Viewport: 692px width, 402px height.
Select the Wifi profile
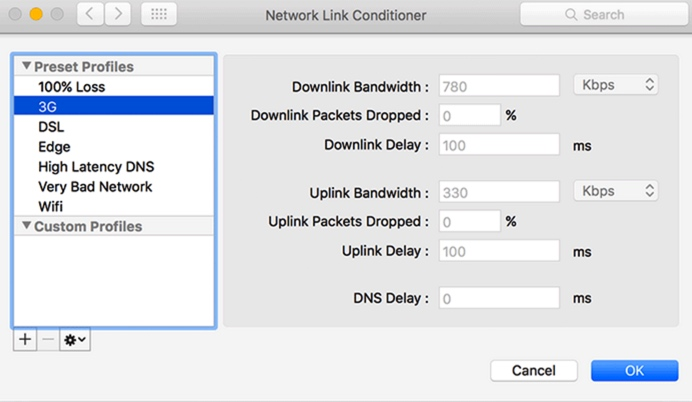click(x=114, y=206)
